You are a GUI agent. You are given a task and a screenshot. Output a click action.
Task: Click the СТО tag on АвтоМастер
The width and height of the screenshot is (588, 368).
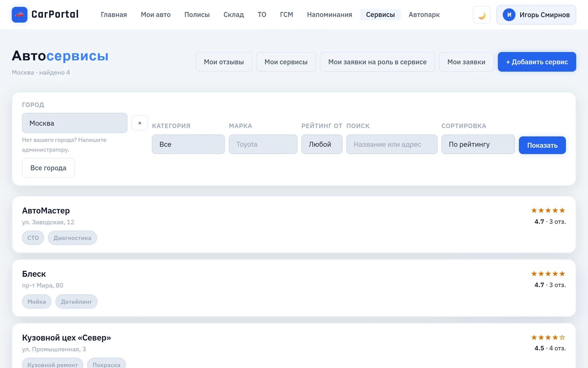click(x=33, y=238)
